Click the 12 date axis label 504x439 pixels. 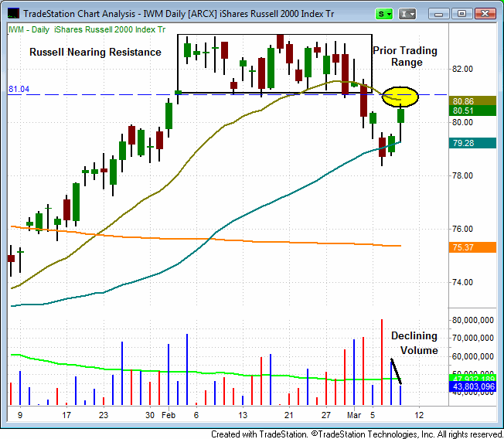pos(419,415)
